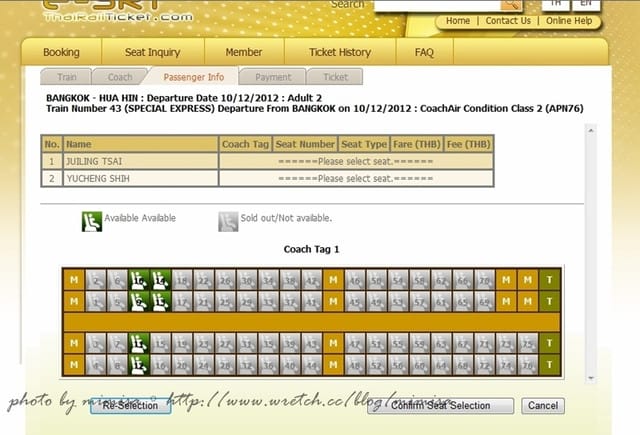Pick available seat 9

[139, 301]
